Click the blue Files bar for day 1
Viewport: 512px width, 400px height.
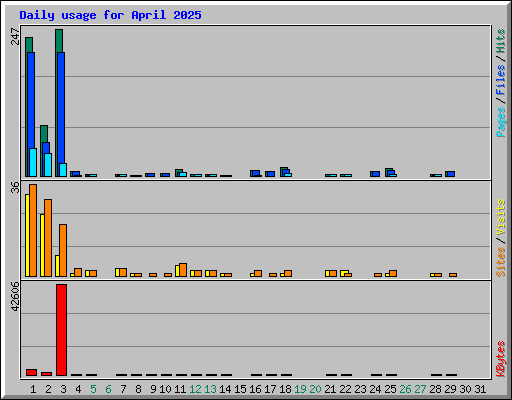point(31,100)
